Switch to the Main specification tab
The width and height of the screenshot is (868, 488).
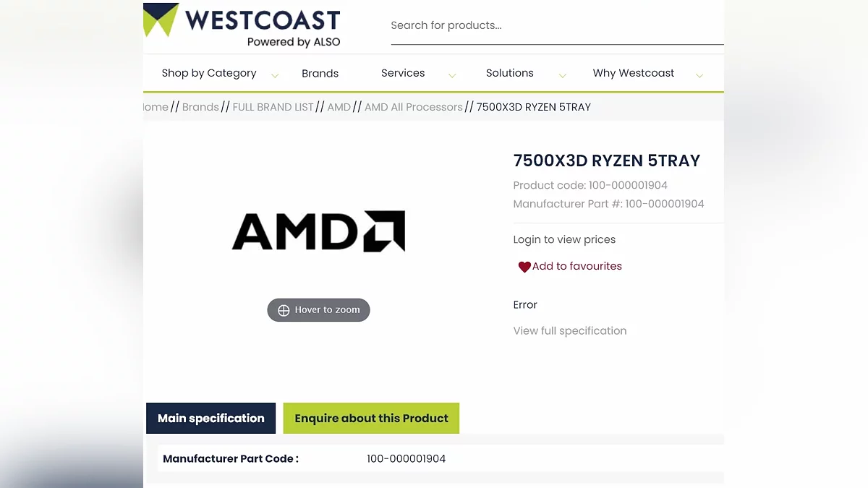tap(211, 418)
